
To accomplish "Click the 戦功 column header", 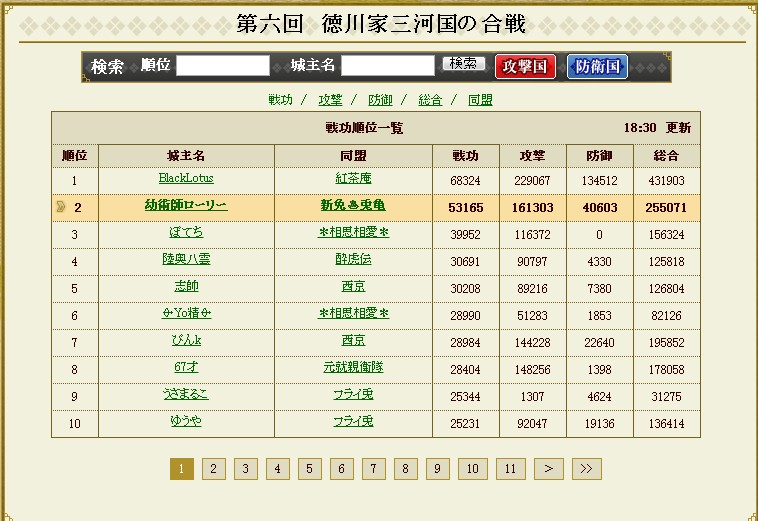I will coord(466,156).
